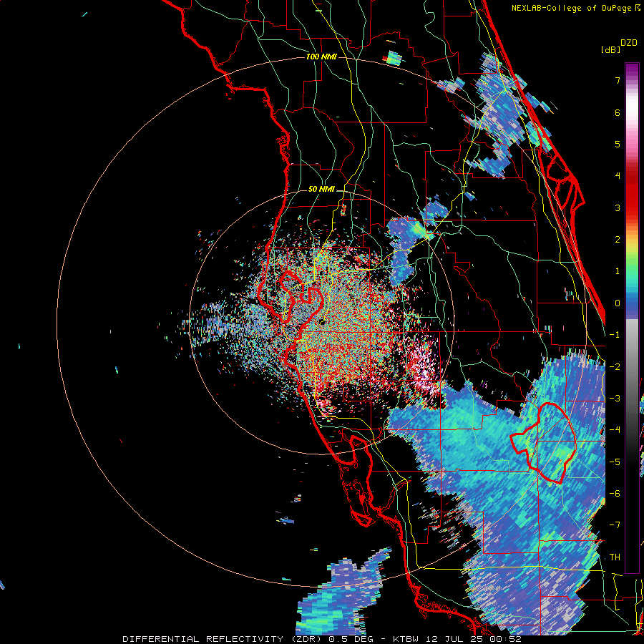Click the TH label on the color scale
The width and height of the screenshot is (644, 644).
point(615,557)
